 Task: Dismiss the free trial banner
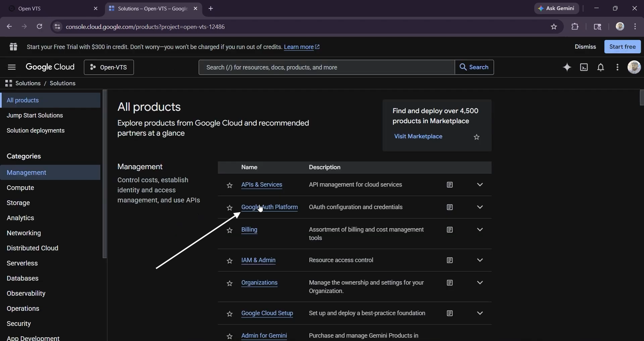[585, 47]
